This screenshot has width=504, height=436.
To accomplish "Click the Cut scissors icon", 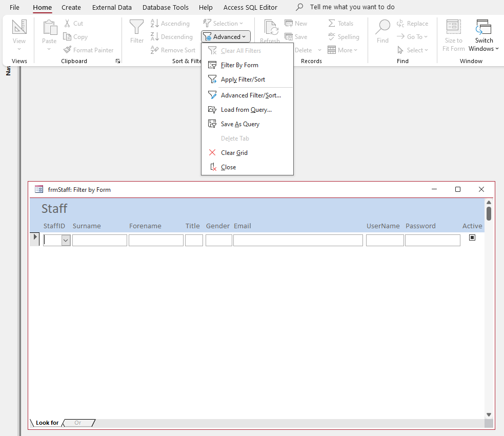I will (67, 23).
